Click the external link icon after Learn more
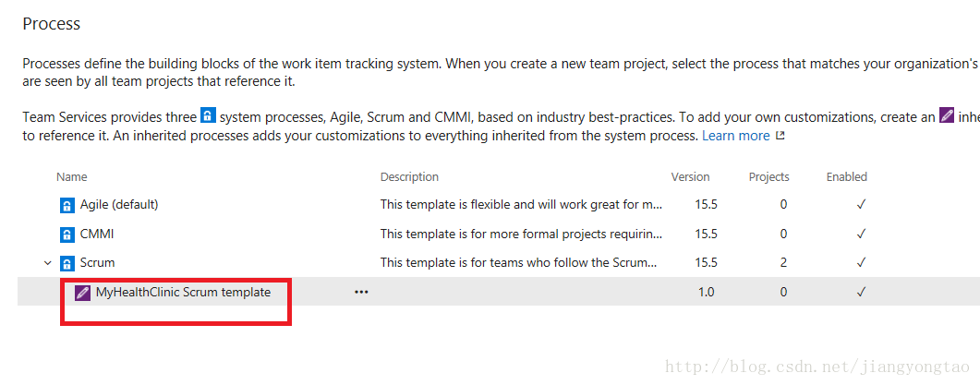980x385 pixels. [x=780, y=136]
